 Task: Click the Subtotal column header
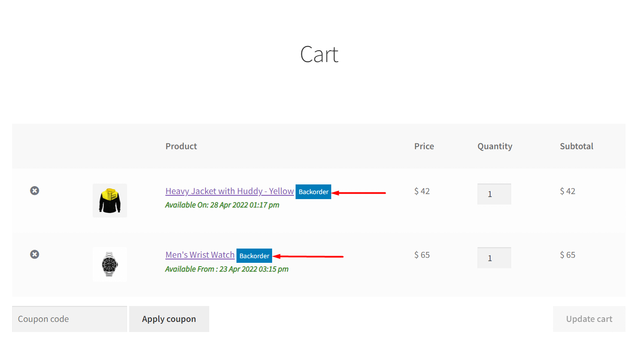click(576, 146)
